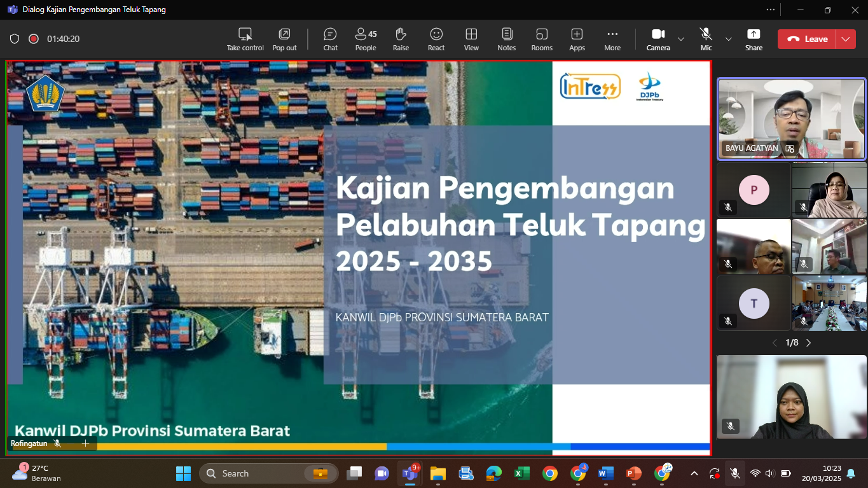The height and width of the screenshot is (488, 868).
Task: Unmute the Mic in meeting toolbar
Action: click(x=706, y=39)
